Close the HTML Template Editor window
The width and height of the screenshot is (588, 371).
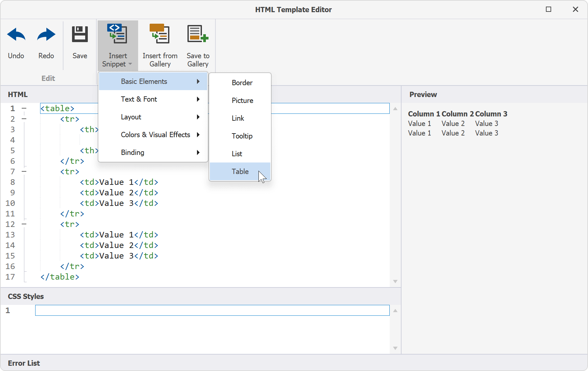[576, 10]
